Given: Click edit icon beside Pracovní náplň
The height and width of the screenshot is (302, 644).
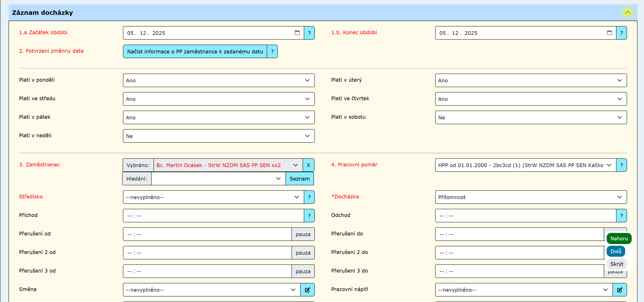Looking at the screenshot, I should [619, 290].
